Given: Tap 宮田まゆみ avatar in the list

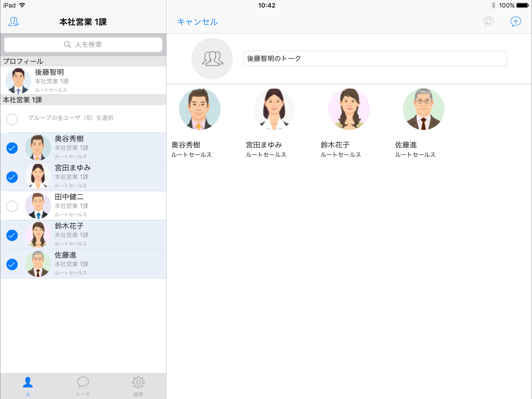Looking at the screenshot, I should [x=38, y=176].
